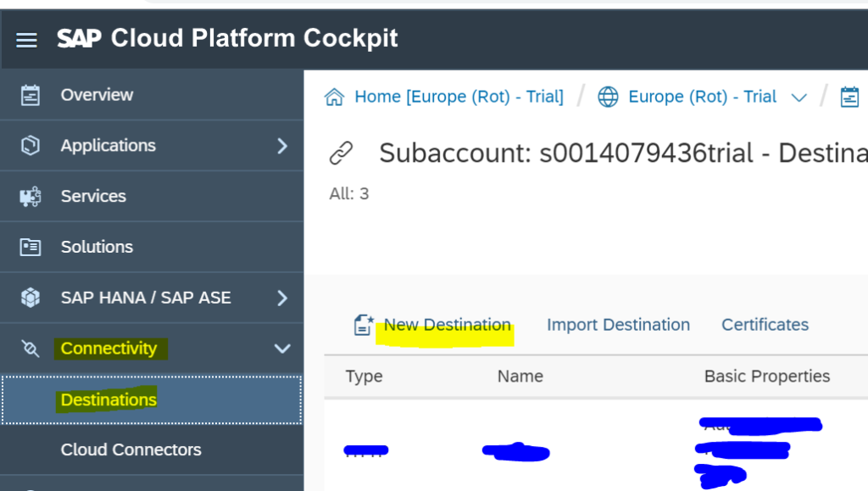The image size is (868, 491).
Task: Open Cloud Connectors under Connectivity
Action: [151, 450]
